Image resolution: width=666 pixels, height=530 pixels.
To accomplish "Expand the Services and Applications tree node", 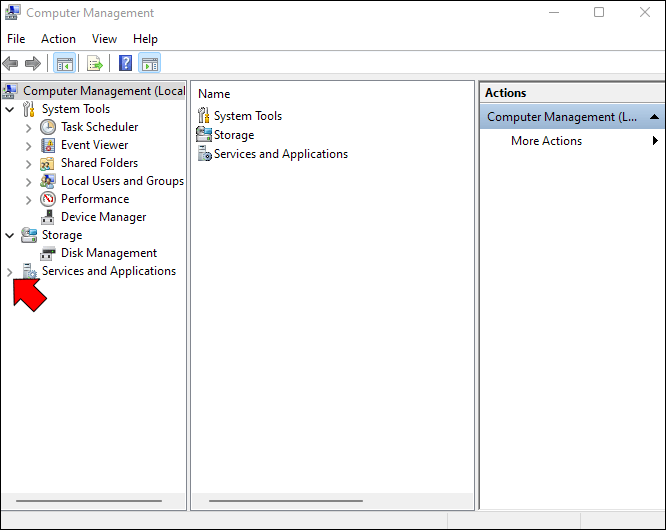I will [x=10, y=271].
